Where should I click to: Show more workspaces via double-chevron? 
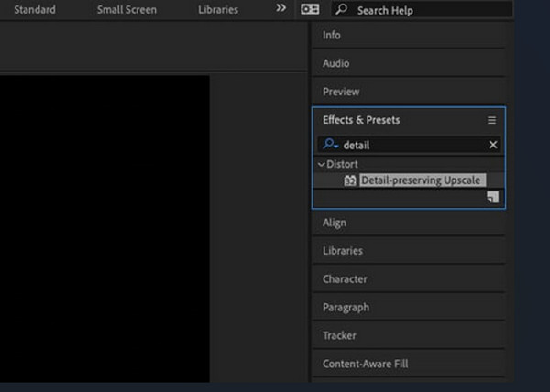point(280,8)
